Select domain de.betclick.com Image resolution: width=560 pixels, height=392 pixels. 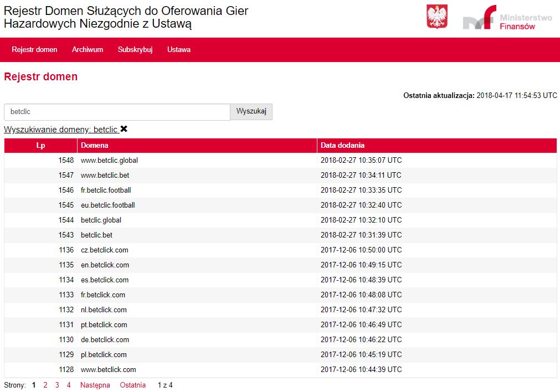tap(105, 340)
